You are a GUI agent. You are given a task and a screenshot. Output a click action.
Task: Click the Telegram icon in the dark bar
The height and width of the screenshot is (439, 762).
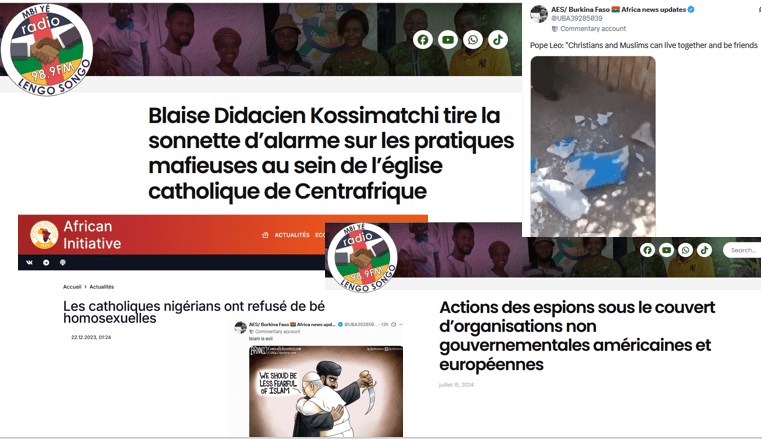click(x=46, y=263)
